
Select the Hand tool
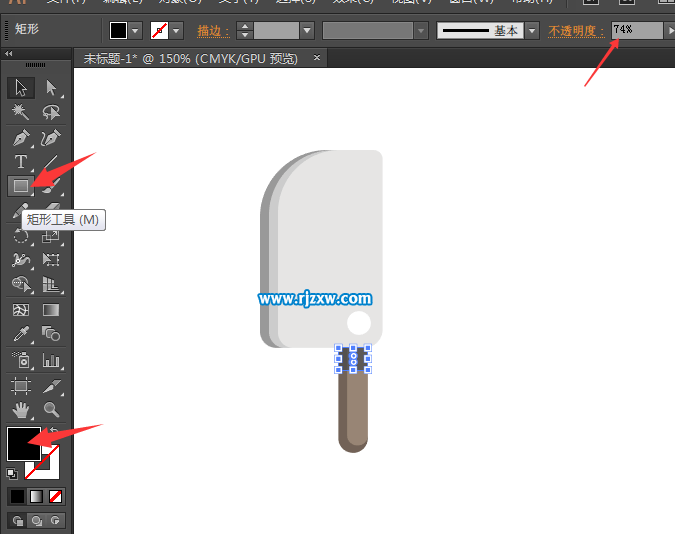[20, 410]
